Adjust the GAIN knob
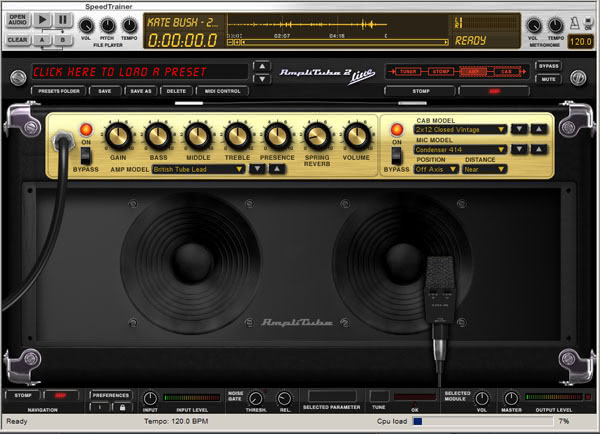Viewport: 600px width, 434px height. click(118, 137)
